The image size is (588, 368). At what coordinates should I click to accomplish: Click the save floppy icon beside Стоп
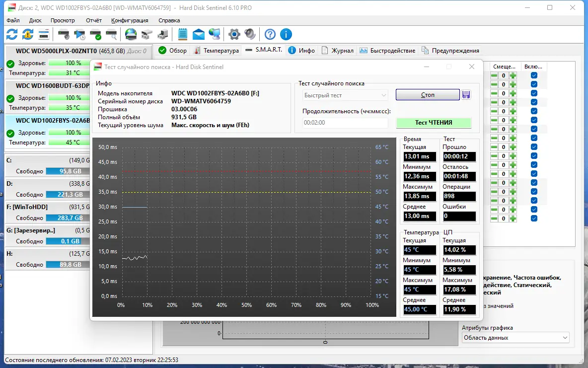pyautogui.click(x=466, y=94)
